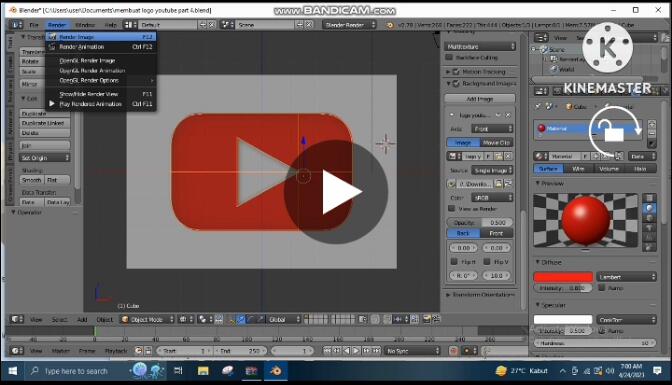This screenshot has width=672, height=385.
Task: Select the Image source tab button
Action: pyautogui.click(x=463, y=142)
